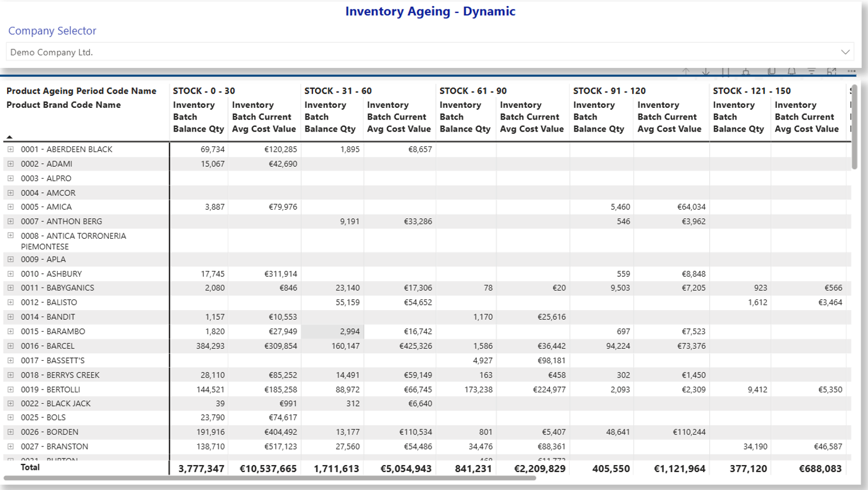Expand the 0027 - BRANSTON row
The height and width of the screenshot is (490, 868).
[x=11, y=446]
